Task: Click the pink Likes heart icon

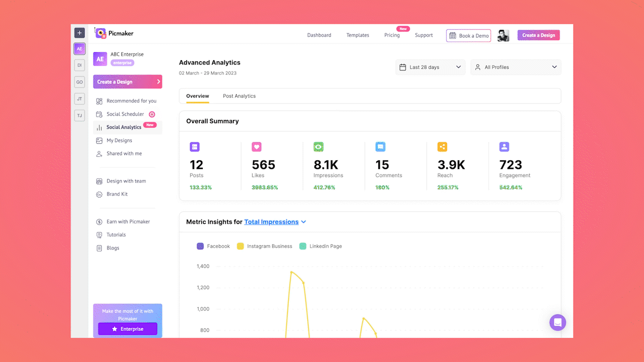Action: pos(257,147)
